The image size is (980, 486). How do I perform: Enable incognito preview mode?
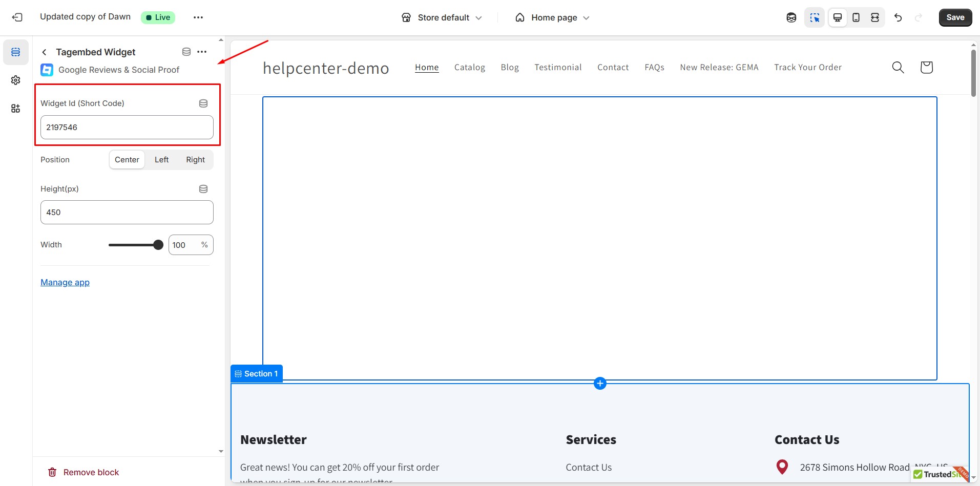coord(791,17)
